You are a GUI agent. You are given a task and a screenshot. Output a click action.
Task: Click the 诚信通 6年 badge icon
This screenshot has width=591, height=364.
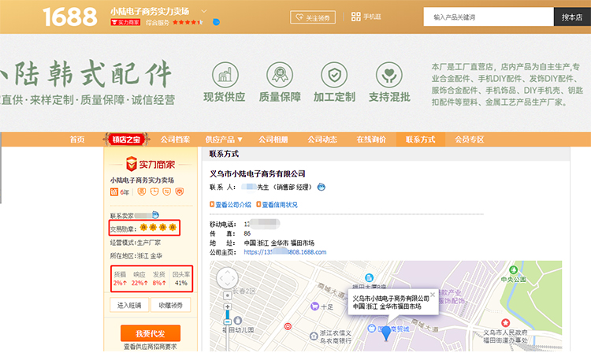[x=114, y=192]
